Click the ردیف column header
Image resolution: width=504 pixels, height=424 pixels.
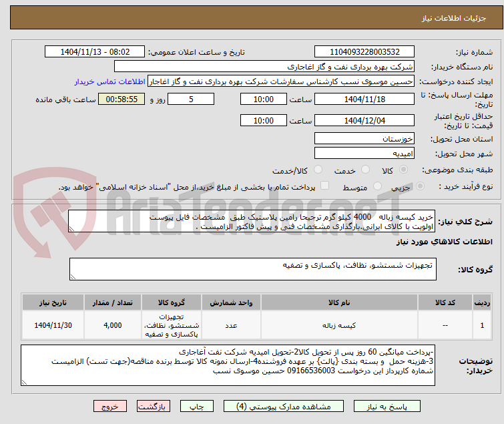pos(482,302)
